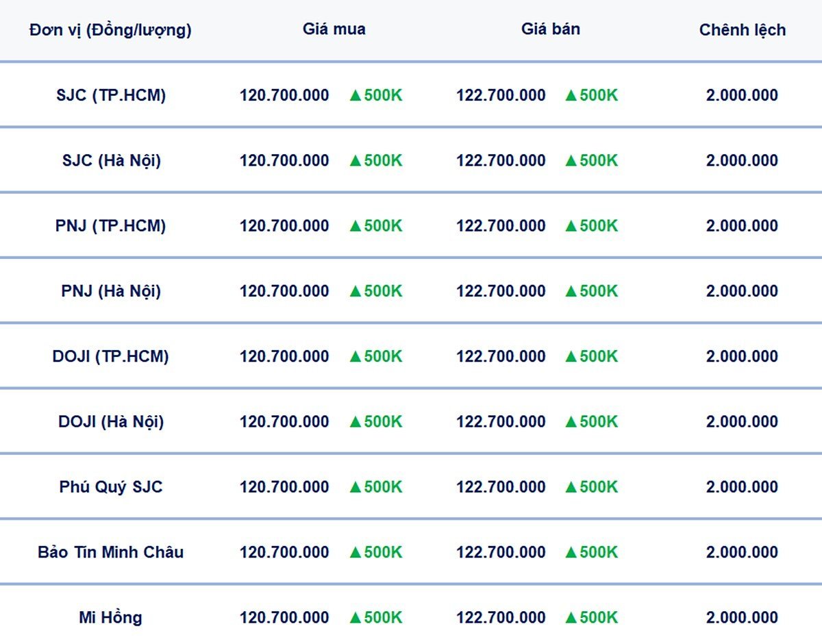Click the Phú Quý SJC spread value

(743, 487)
